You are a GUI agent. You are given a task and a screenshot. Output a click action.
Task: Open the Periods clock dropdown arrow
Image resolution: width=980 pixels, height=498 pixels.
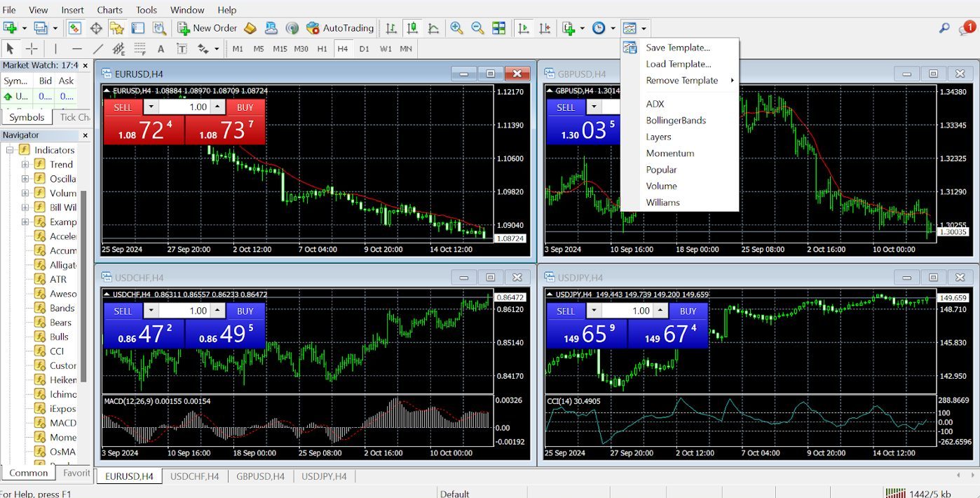pos(613,28)
